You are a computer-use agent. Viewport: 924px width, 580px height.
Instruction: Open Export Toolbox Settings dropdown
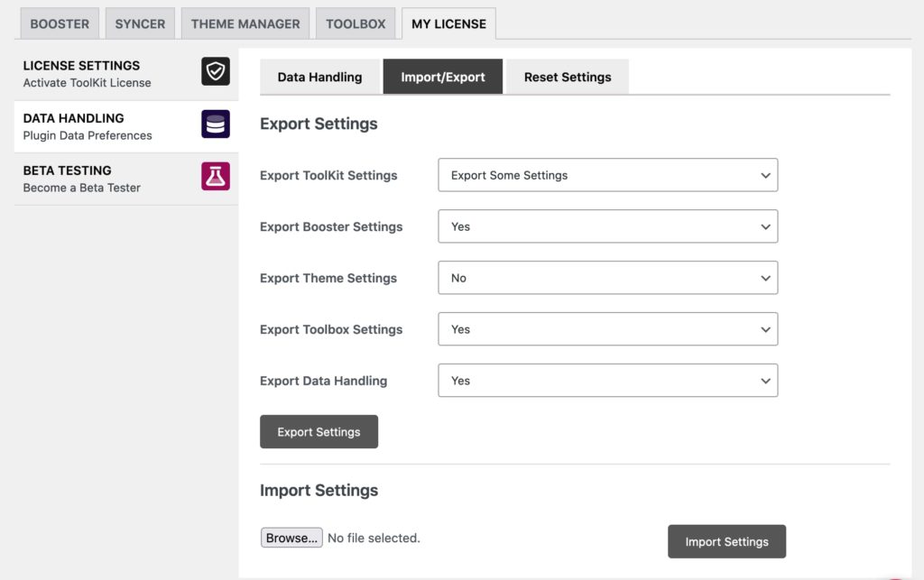[607, 329]
